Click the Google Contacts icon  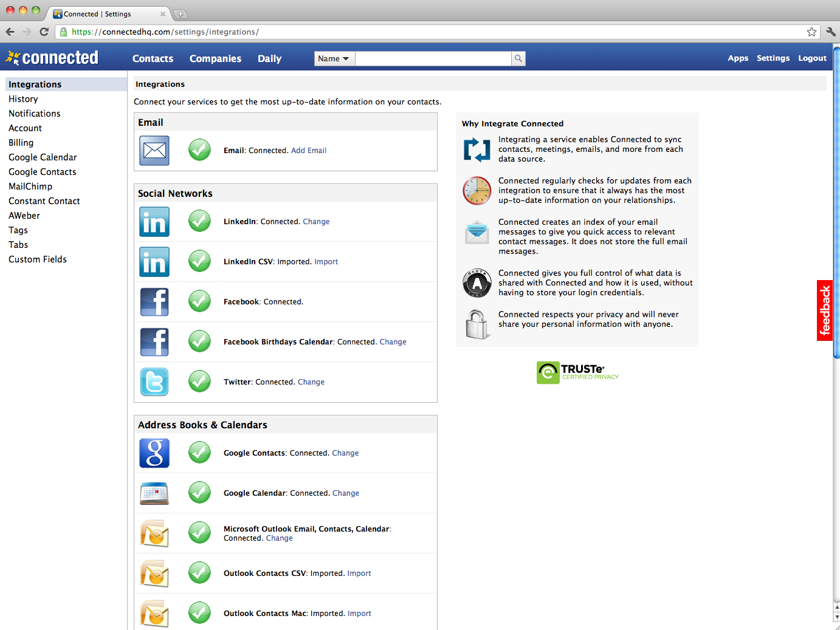click(x=154, y=453)
